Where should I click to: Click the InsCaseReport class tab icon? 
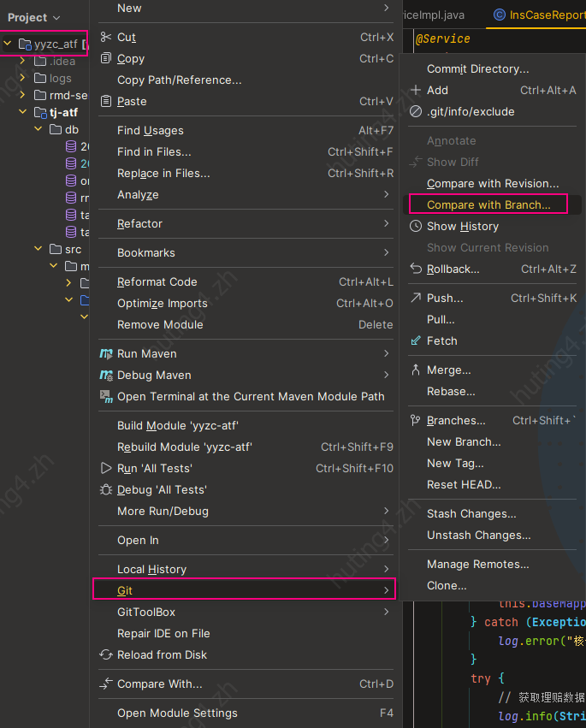[x=499, y=15]
